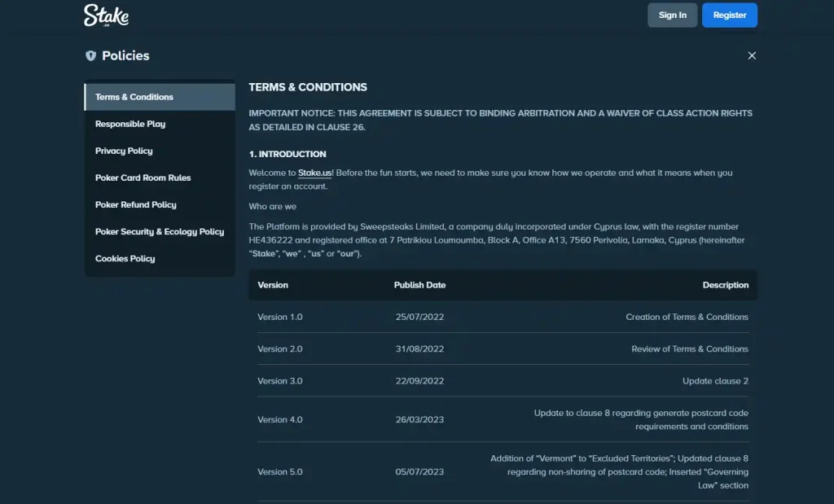Click the Version 4.0 cell
Image resolution: width=834 pixels, height=504 pixels.
[280, 419]
